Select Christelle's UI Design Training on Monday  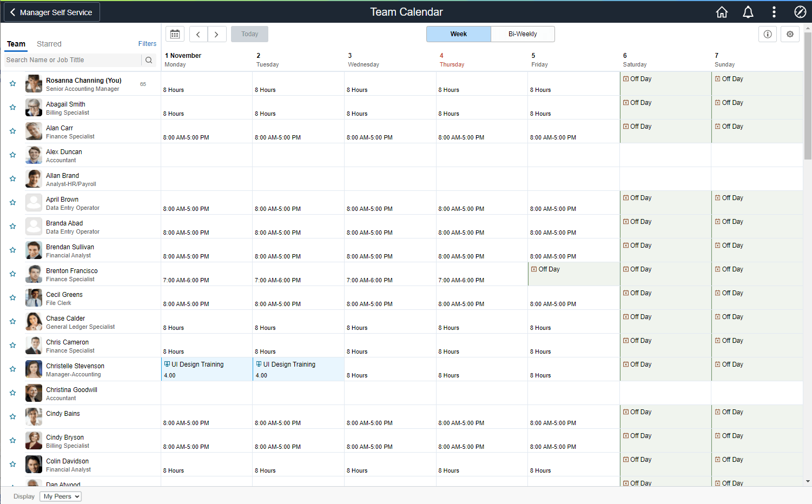click(206, 369)
